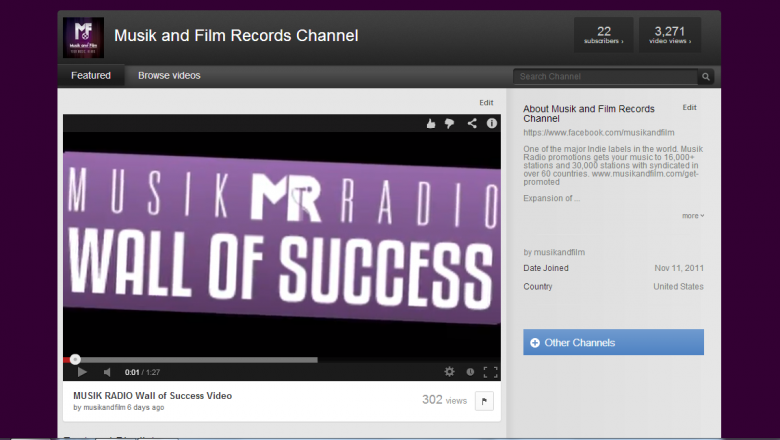Click Edit above the video player

click(486, 102)
